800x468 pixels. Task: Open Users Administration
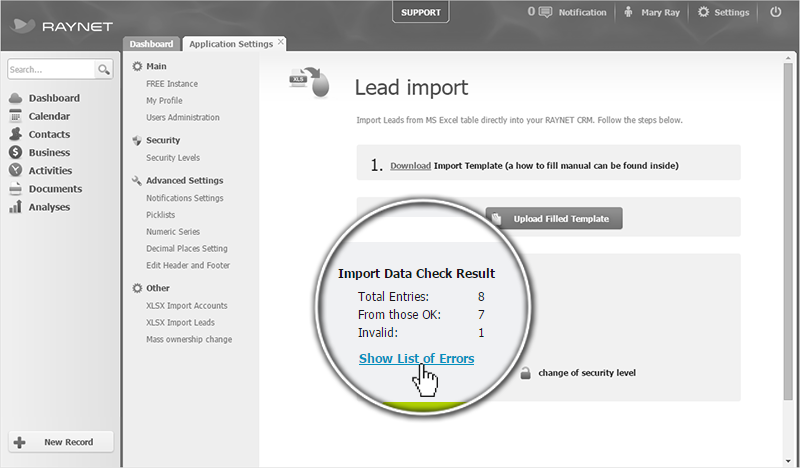(x=183, y=117)
